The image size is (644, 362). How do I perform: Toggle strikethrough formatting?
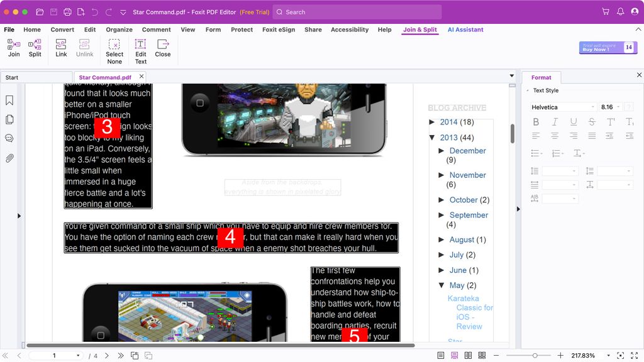[x=592, y=122]
